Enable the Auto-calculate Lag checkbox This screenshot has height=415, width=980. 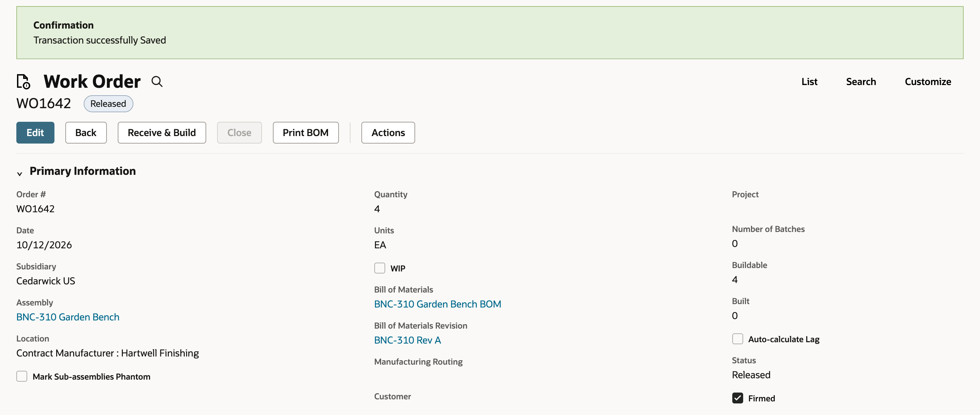(x=737, y=339)
